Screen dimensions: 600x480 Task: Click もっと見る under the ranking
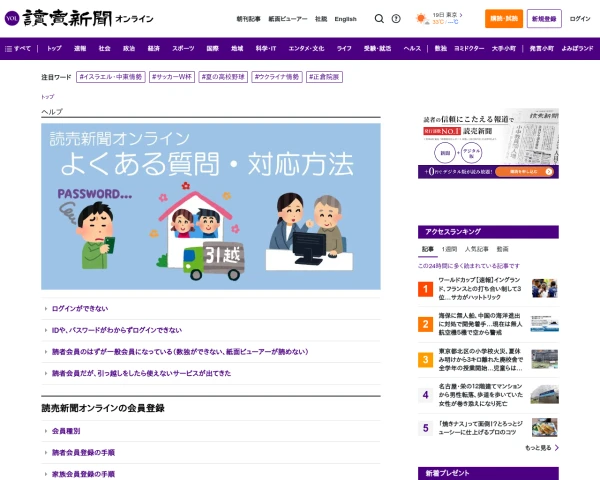pyautogui.click(x=542, y=447)
